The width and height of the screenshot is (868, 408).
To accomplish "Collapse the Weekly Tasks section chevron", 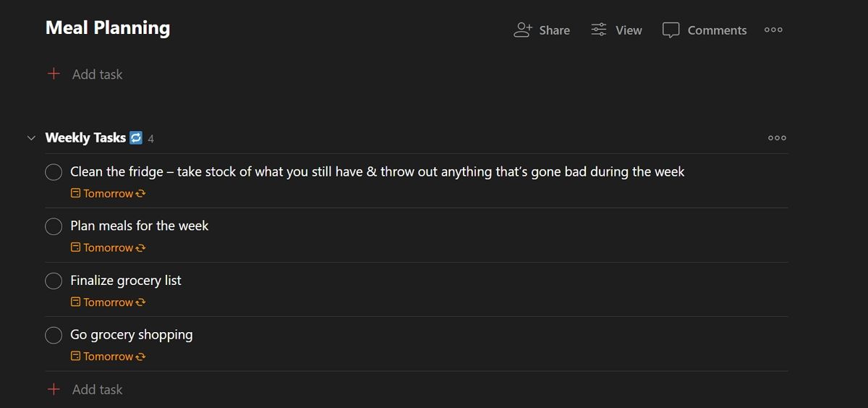I will tap(31, 138).
